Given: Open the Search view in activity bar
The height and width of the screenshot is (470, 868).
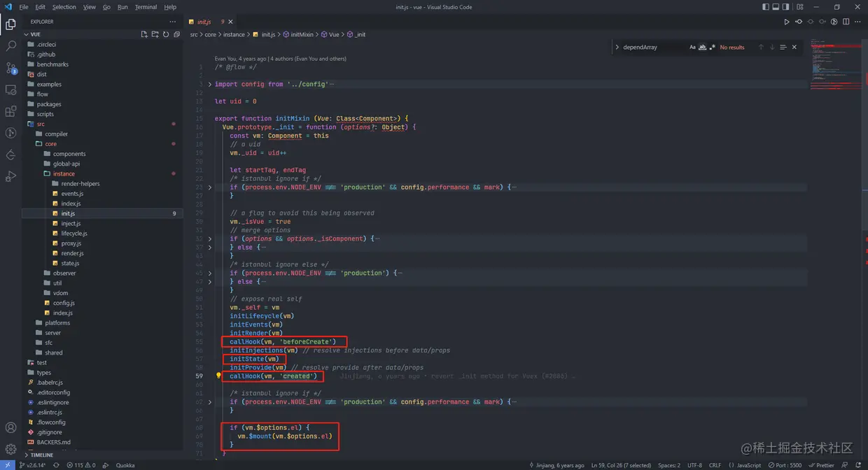Looking at the screenshot, I should (x=10, y=46).
